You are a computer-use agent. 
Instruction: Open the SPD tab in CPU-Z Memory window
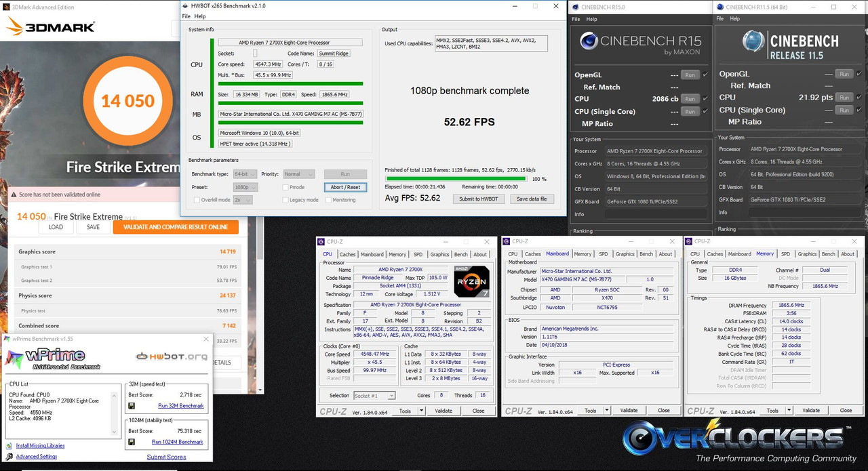pos(785,254)
